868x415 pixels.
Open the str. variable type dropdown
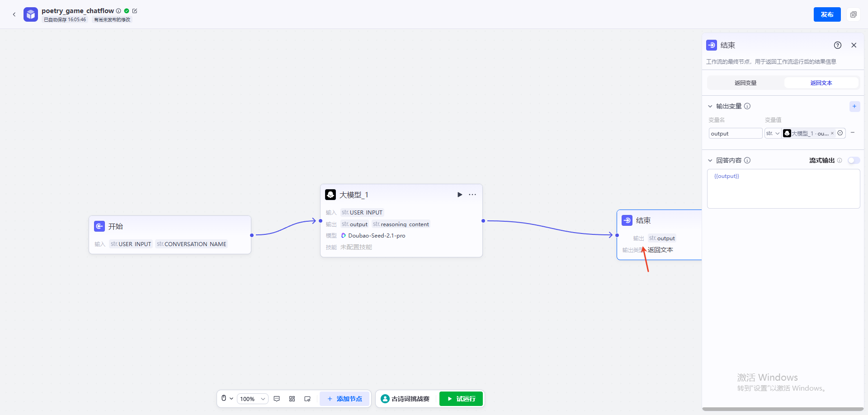click(773, 133)
